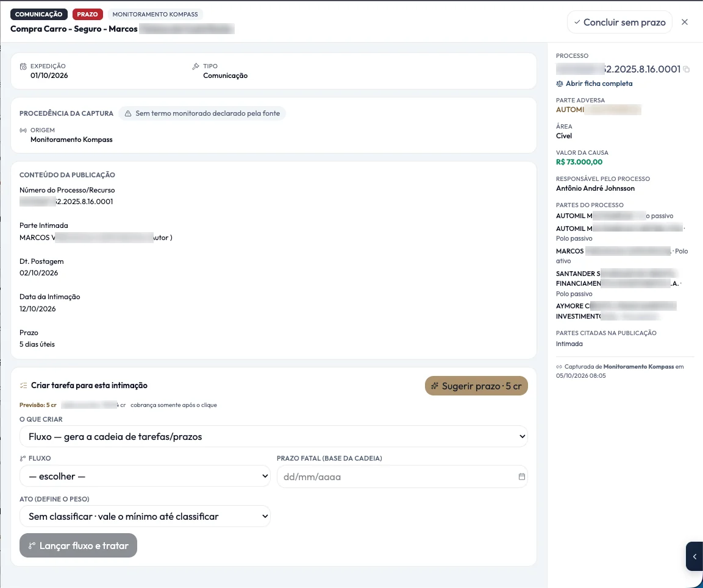703x588 pixels.
Task: Open Abrir ficha completa link
Action: click(x=599, y=84)
